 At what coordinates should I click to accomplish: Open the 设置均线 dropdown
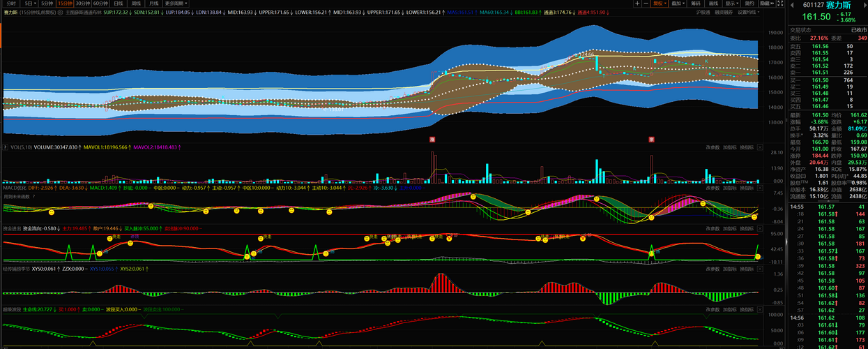pyautogui.click(x=747, y=13)
